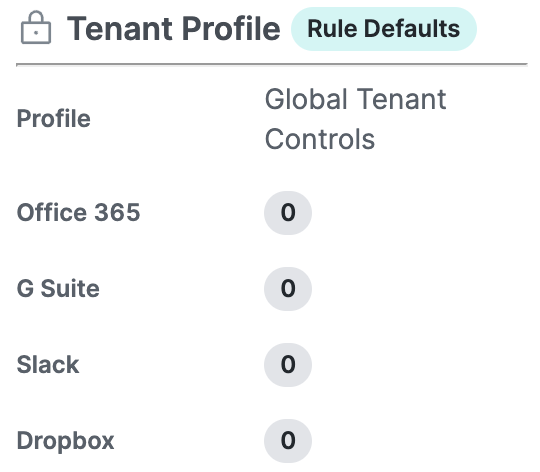Click the zero next to Dropbox

point(288,441)
